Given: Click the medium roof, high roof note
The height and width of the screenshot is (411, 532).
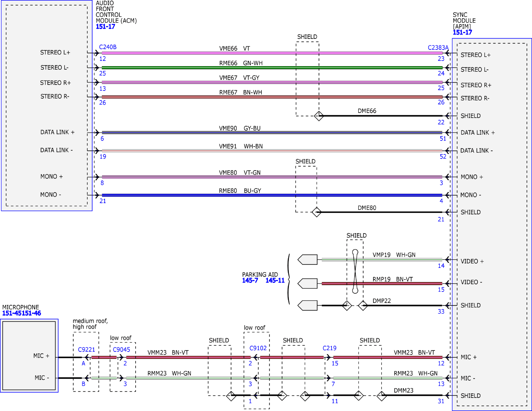Looking at the screenshot, I should 90,324.
